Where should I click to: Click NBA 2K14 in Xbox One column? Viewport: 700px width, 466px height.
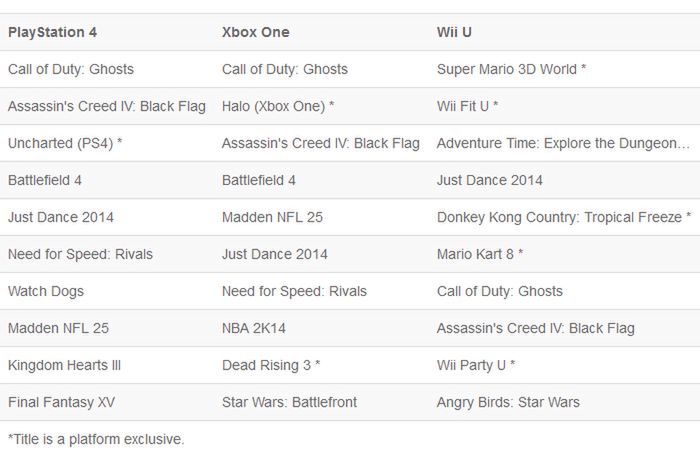[x=256, y=328]
